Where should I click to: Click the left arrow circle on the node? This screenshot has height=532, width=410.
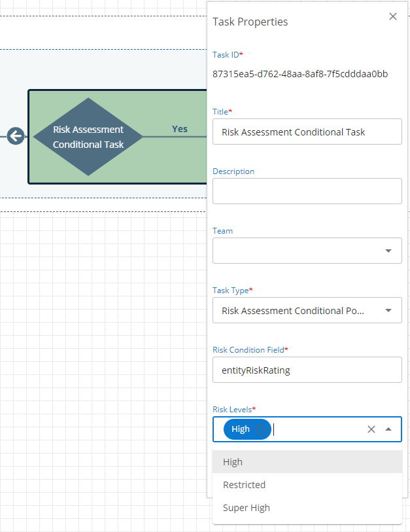[x=16, y=137]
